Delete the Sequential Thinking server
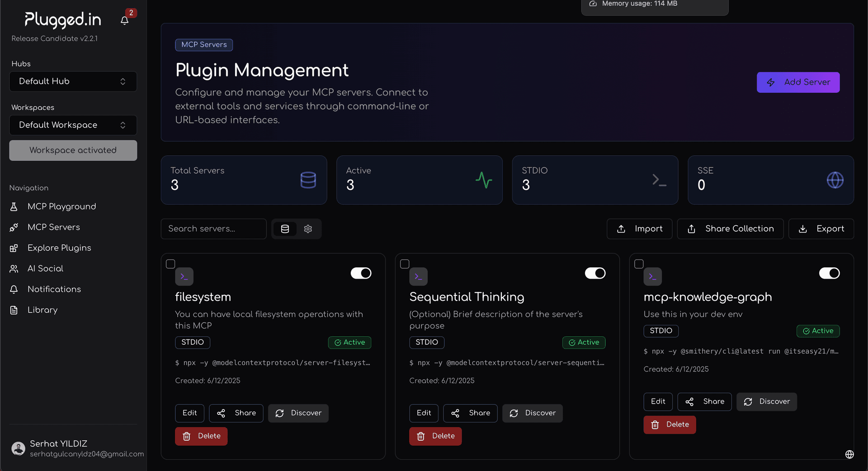The width and height of the screenshot is (868, 471). point(435,436)
